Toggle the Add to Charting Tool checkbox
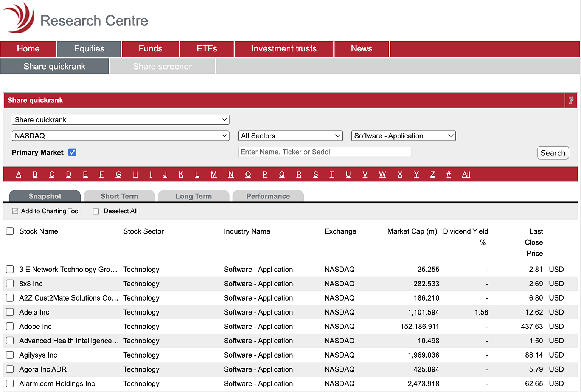The height and width of the screenshot is (392, 581). (15, 211)
